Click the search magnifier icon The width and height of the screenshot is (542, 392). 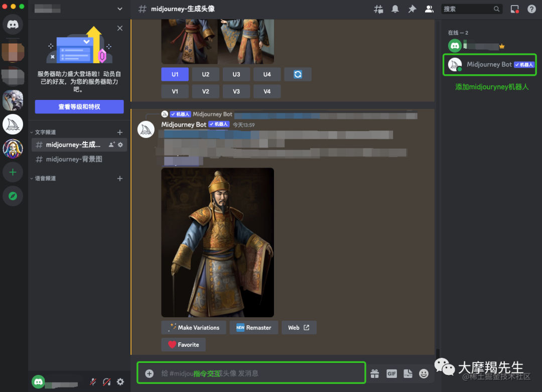coord(496,9)
